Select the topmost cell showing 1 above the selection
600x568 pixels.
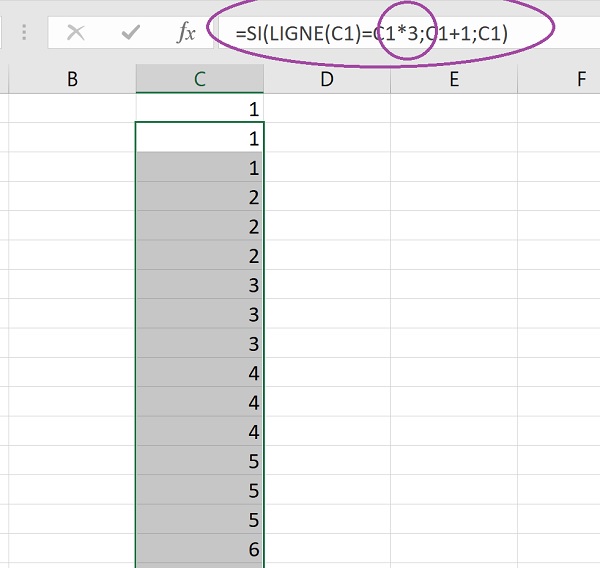click(200, 108)
